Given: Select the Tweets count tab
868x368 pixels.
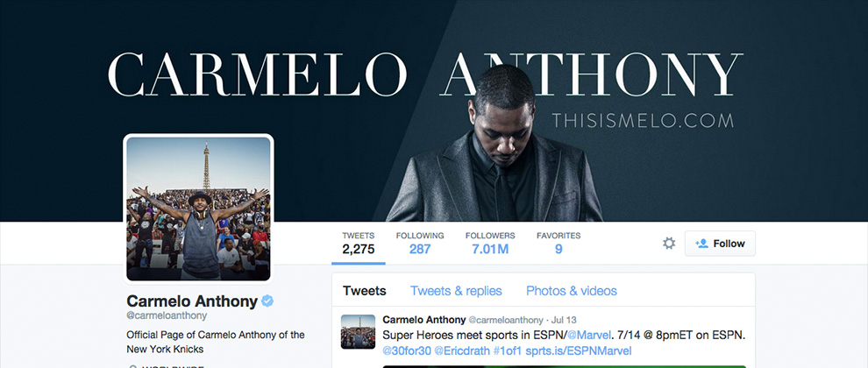Looking at the screenshot, I should pos(359,244).
